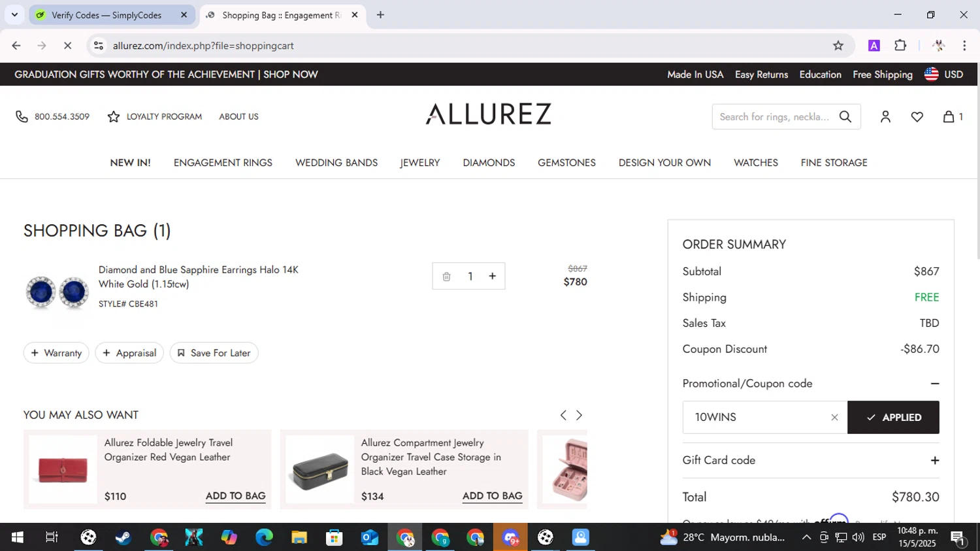The width and height of the screenshot is (980, 551).
Task: Open the Engagement Rings menu
Action: pos(223,163)
